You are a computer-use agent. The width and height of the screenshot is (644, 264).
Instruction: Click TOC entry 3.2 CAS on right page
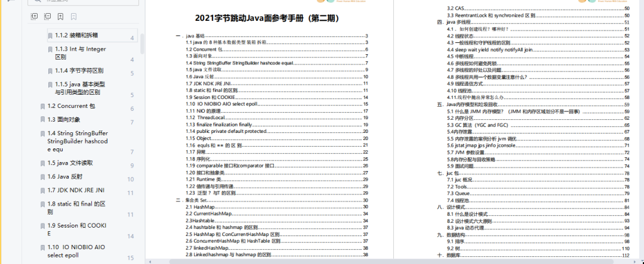[455, 8]
